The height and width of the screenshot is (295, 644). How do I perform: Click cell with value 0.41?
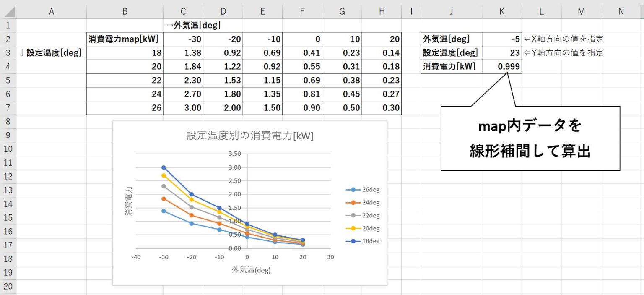click(302, 53)
